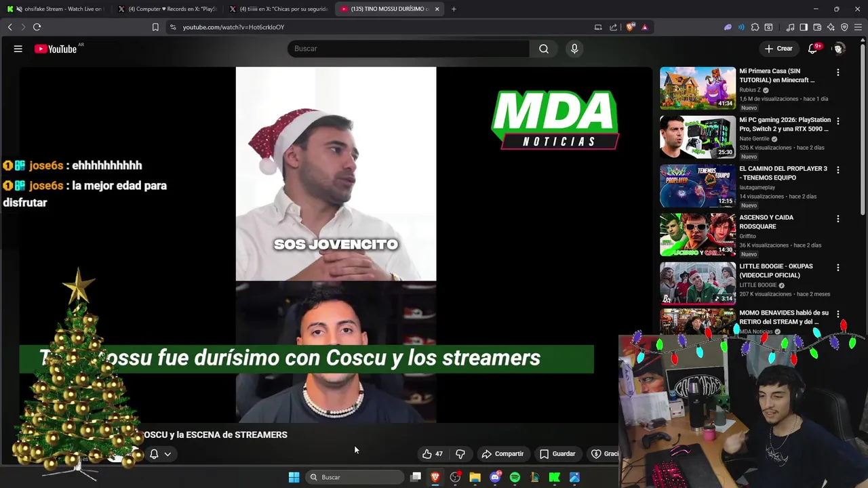Open Brave VPN shield icon
Screen dimensions: 868x488
(844, 27)
